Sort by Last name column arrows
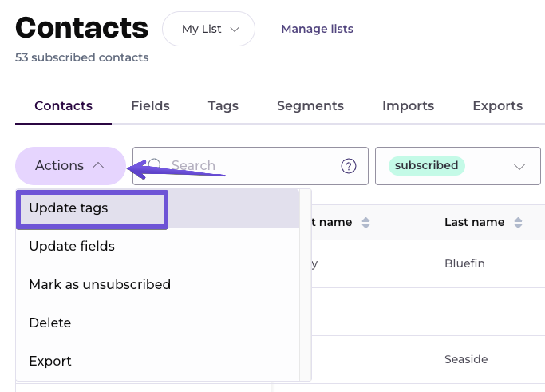 pos(518,222)
